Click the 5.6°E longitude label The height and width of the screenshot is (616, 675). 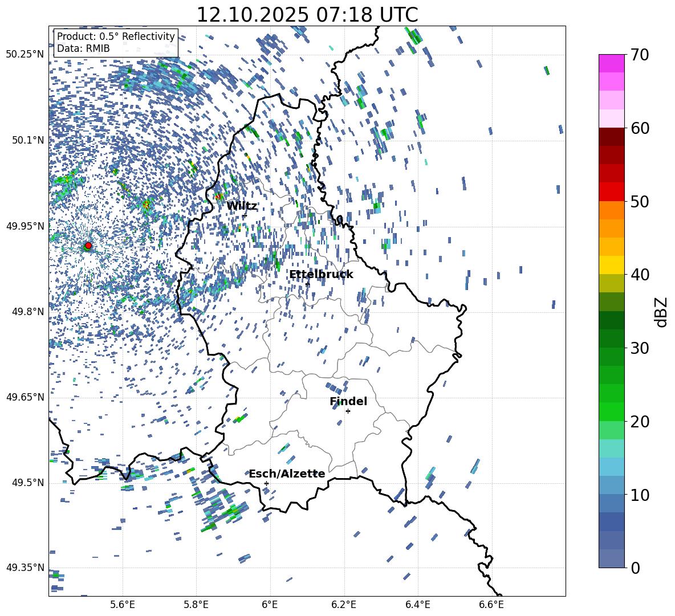(123, 605)
